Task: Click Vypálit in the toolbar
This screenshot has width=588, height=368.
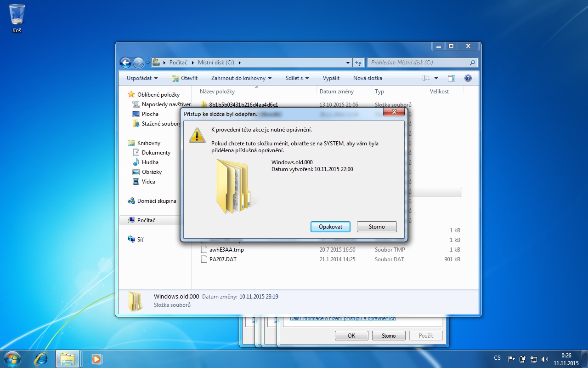Action: (331, 78)
